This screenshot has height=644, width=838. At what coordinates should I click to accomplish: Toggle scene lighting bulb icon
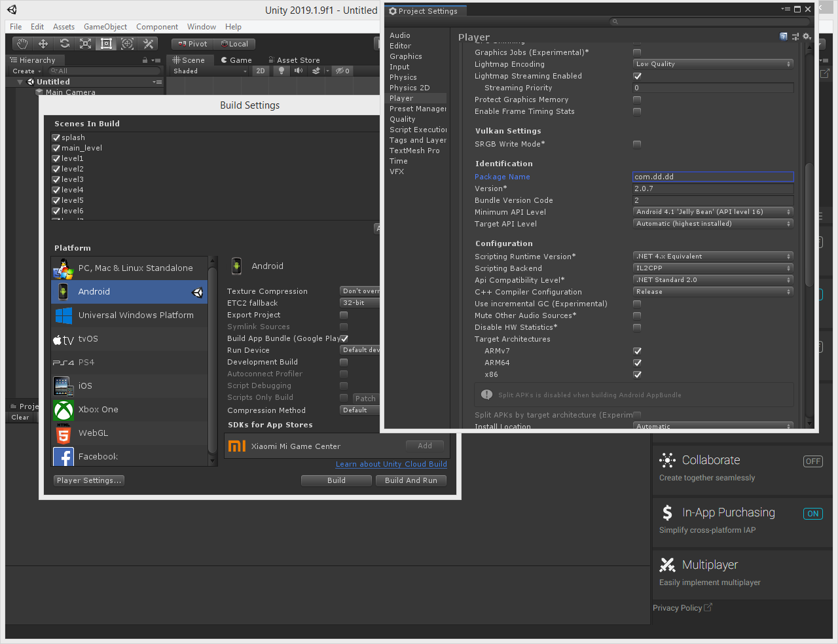[x=282, y=71]
